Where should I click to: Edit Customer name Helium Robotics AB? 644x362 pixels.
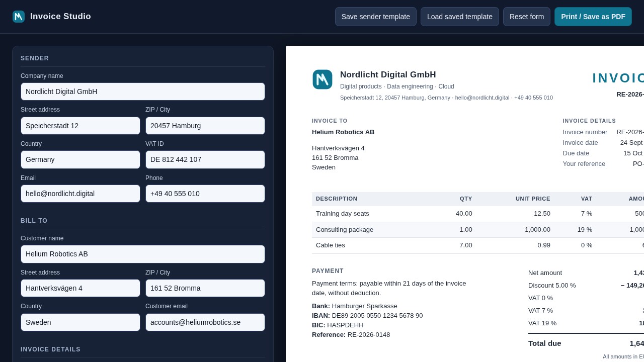click(x=143, y=254)
